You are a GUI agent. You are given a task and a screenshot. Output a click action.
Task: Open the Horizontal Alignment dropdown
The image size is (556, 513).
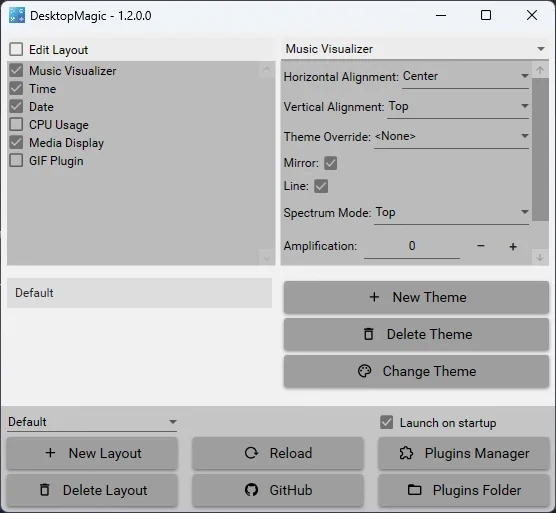tap(465, 76)
